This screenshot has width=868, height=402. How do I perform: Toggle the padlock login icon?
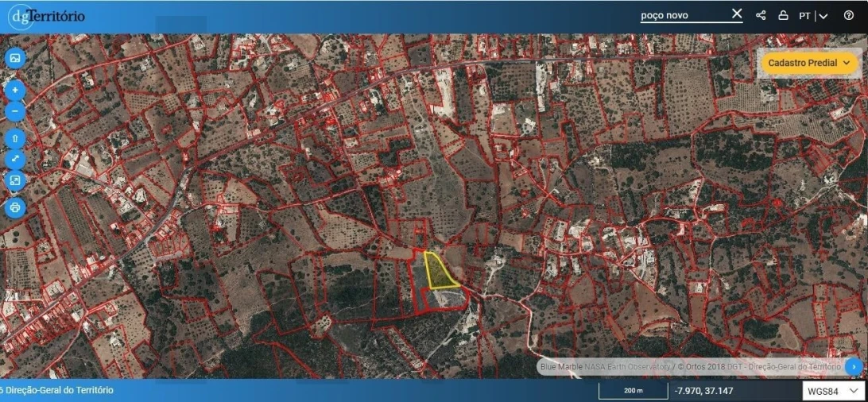coord(783,15)
